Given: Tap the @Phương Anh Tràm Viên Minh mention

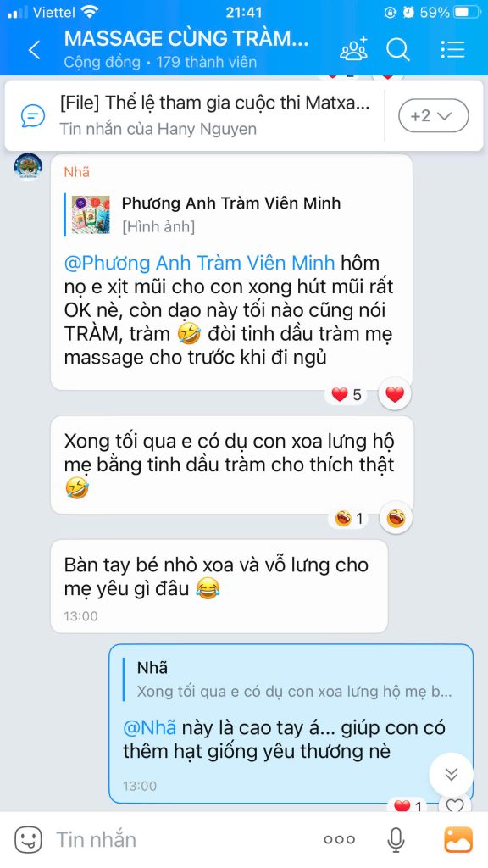Looking at the screenshot, I should pyautogui.click(x=199, y=263).
